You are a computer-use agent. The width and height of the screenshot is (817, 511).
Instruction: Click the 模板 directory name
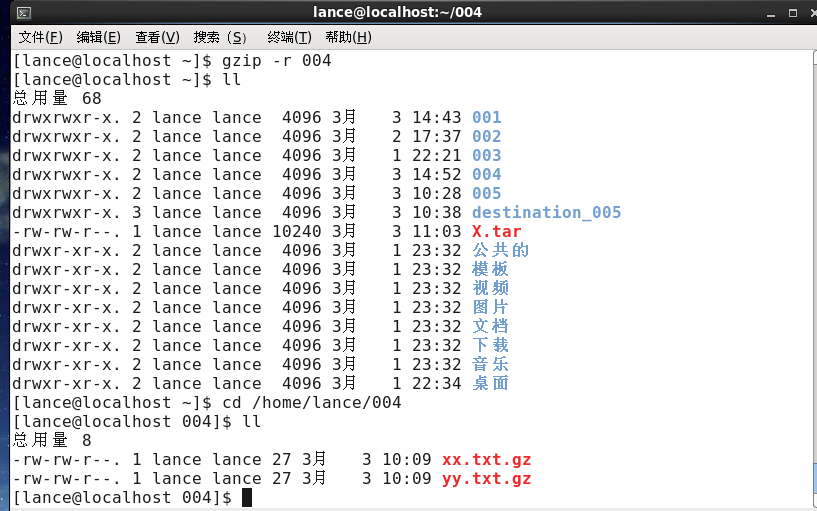pos(490,269)
